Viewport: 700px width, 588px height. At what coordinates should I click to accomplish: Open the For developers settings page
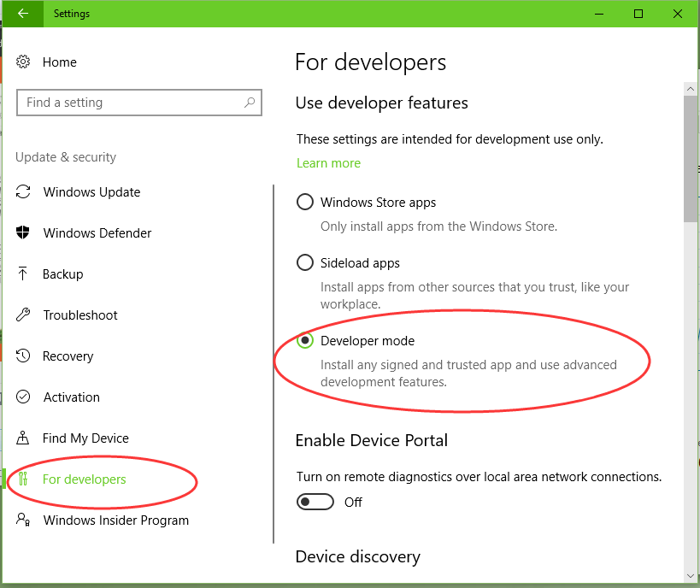84,479
